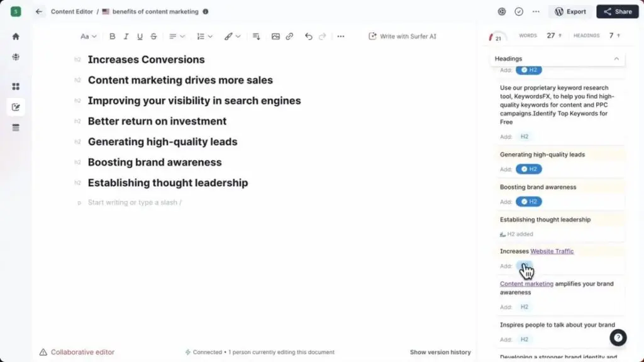Open the Aa text style dropdown

89,36
